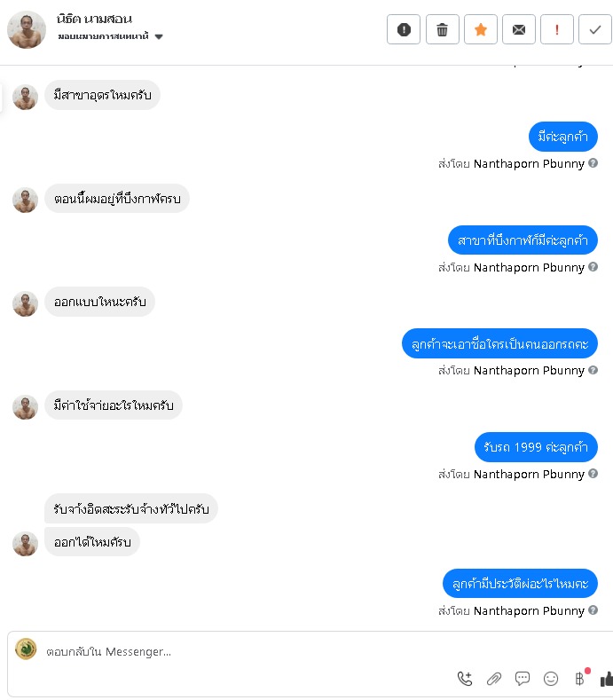Image resolution: width=613 pixels, height=700 pixels.
Task: Mark the conversation as spam
Action: coord(403,29)
